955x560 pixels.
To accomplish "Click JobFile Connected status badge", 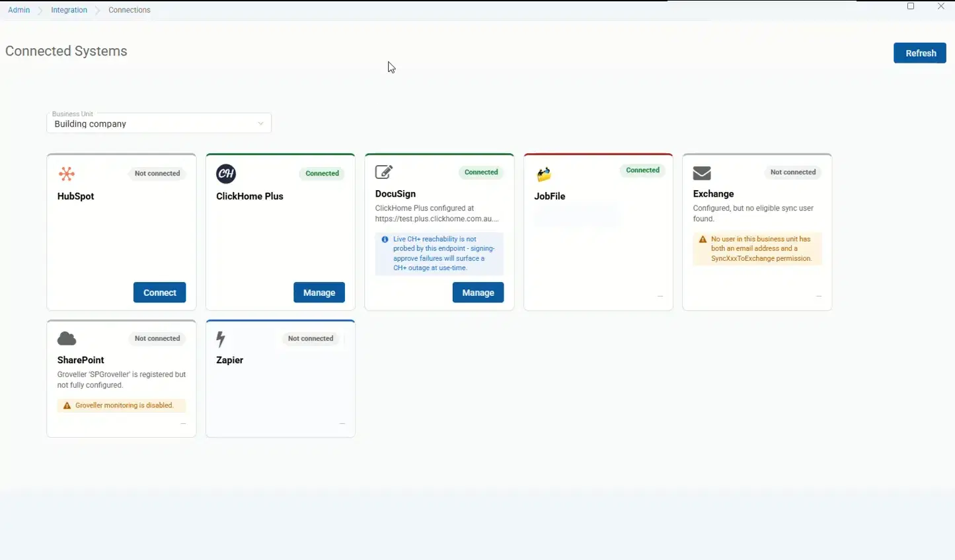I will coord(642,170).
